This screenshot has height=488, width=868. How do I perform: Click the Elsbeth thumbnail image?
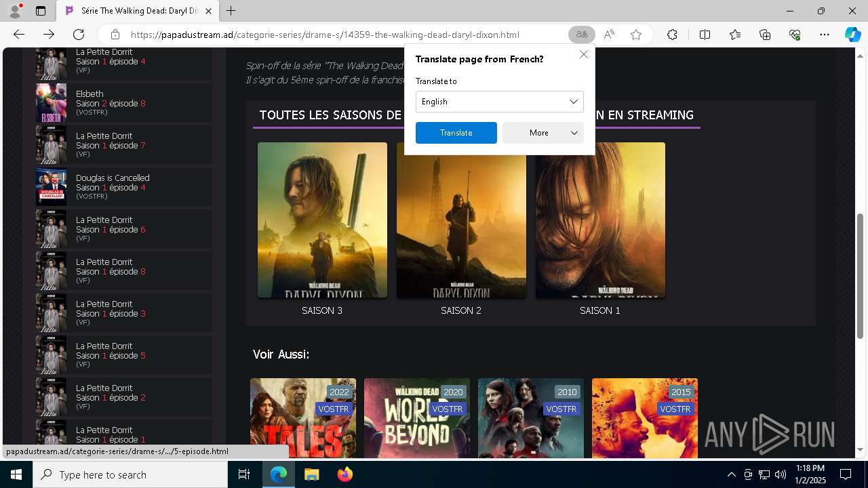(51, 102)
